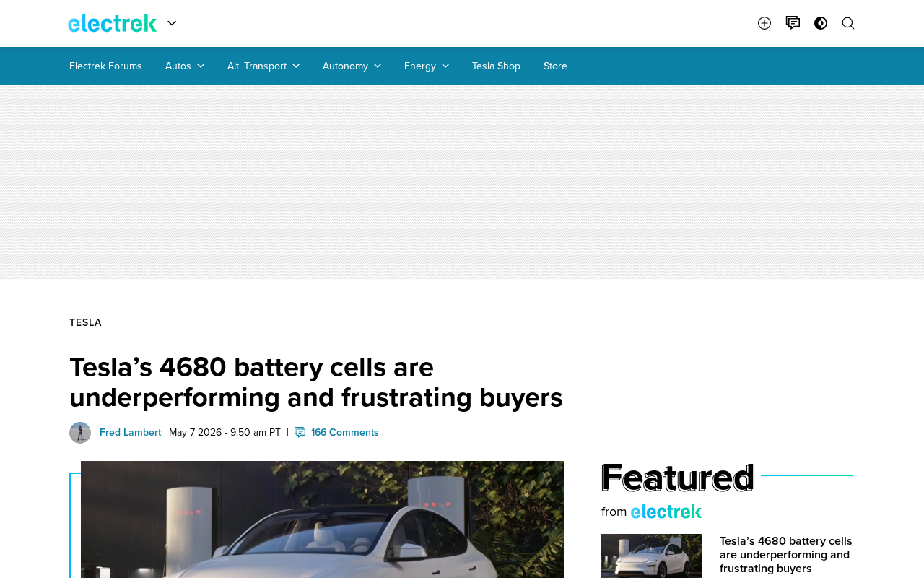This screenshot has width=924, height=578.
Task: Expand the Alt. Transport dropdown chevron
Action: click(x=296, y=66)
